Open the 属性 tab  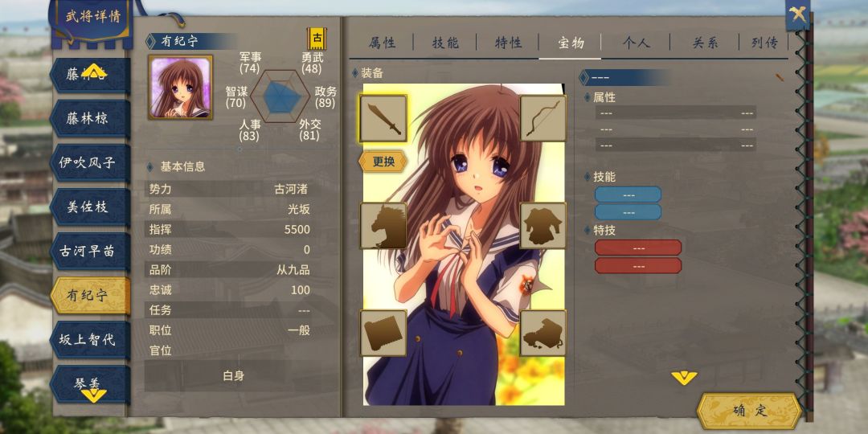point(382,43)
